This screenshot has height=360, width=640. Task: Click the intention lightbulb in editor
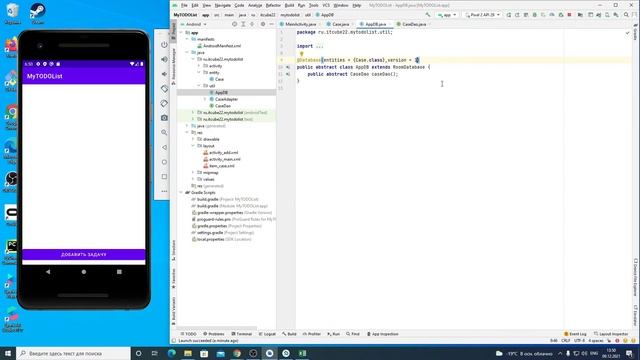click(302, 54)
